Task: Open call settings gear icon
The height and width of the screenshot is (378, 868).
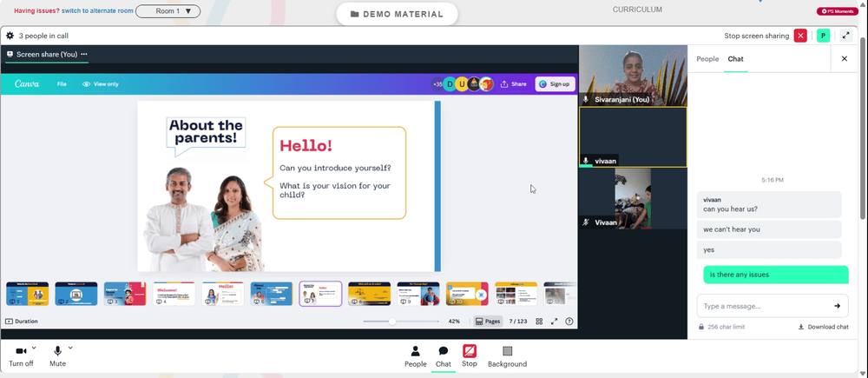Action: (10, 36)
